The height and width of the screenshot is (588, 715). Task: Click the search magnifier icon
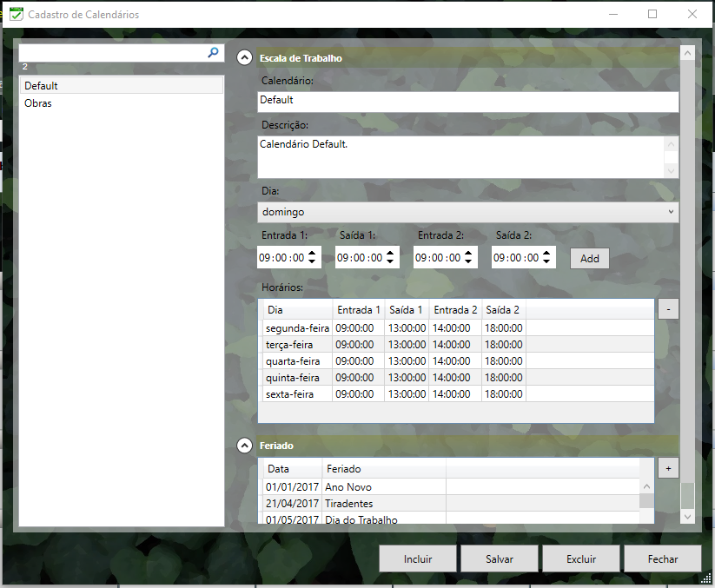[x=214, y=53]
